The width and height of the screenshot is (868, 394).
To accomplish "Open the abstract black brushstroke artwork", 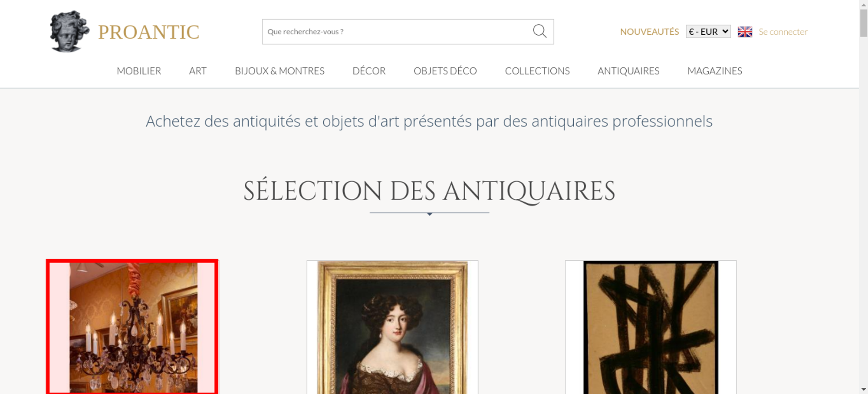I will click(x=651, y=327).
